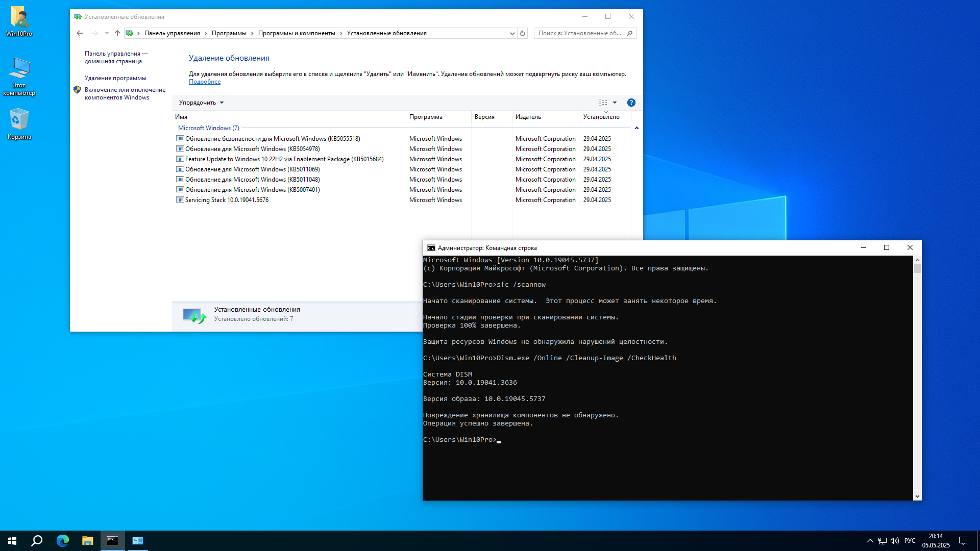The height and width of the screenshot is (551, 980).
Task: Change list view using the view icon
Action: tap(603, 102)
